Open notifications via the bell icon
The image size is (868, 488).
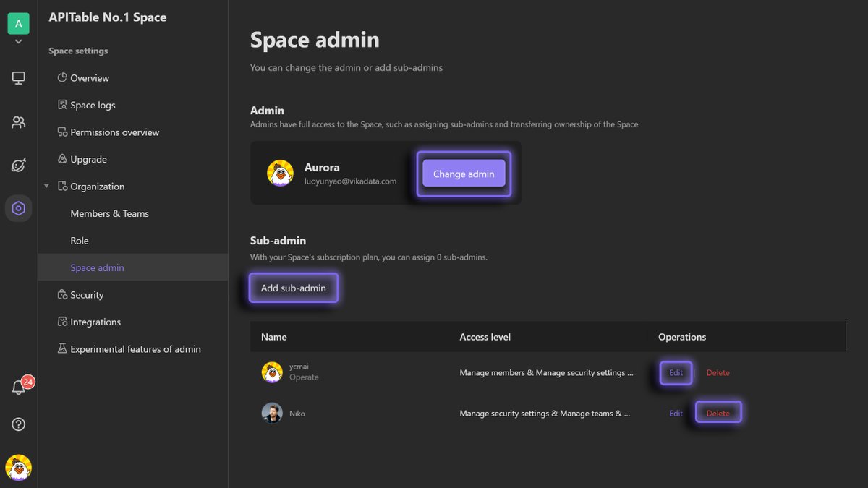[x=18, y=388]
